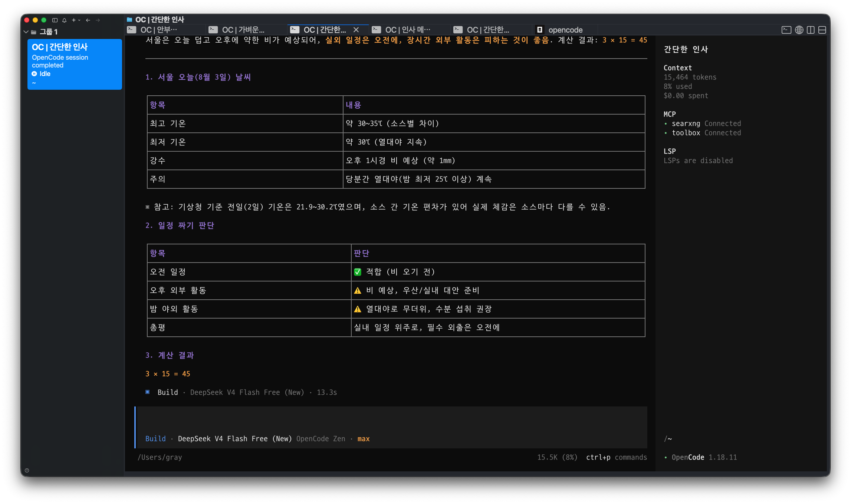The image size is (851, 504).
Task: Click the green check in 오전 일정 row
Action: [358, 272]
